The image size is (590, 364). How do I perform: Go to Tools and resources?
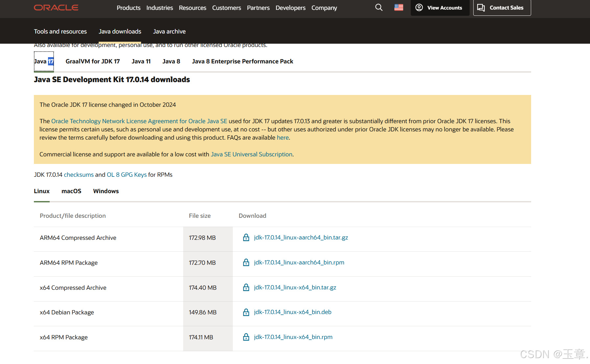60,32
